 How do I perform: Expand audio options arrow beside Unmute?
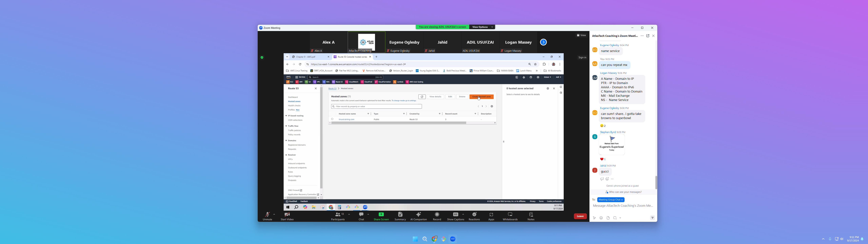(274, 214)
